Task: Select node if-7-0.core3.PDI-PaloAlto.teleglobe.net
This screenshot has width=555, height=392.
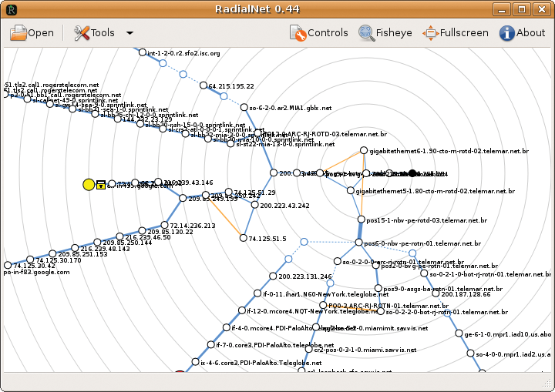Action: pyautogui.click(x=210, y=344)
